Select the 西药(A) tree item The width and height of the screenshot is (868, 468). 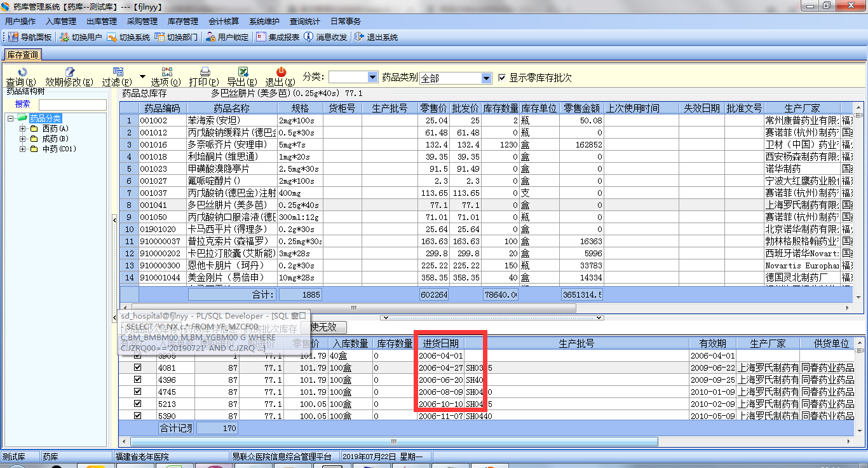point(55,128)
